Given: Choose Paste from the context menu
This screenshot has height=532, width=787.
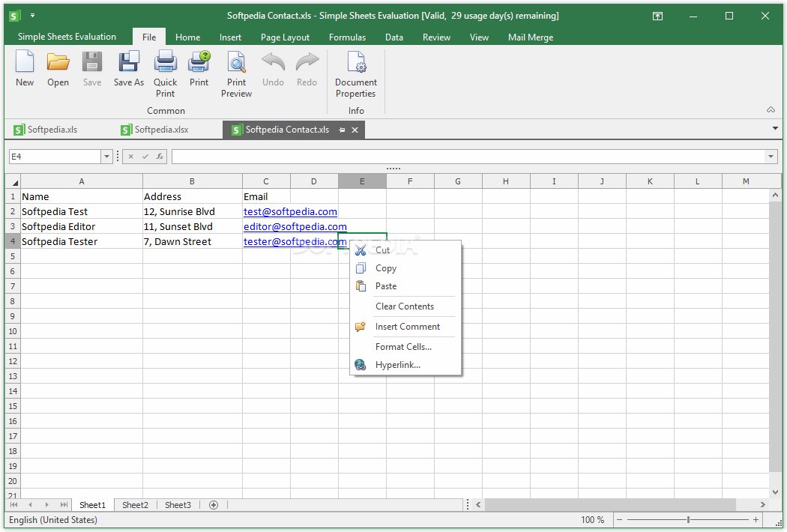Looking at the screenshot, I should pos(405,286).
